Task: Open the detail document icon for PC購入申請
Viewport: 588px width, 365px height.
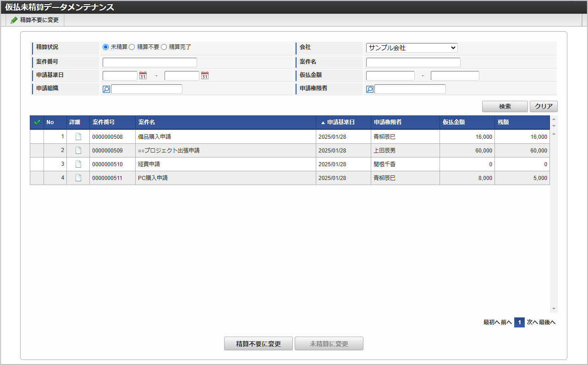Action: pos(77,178)
